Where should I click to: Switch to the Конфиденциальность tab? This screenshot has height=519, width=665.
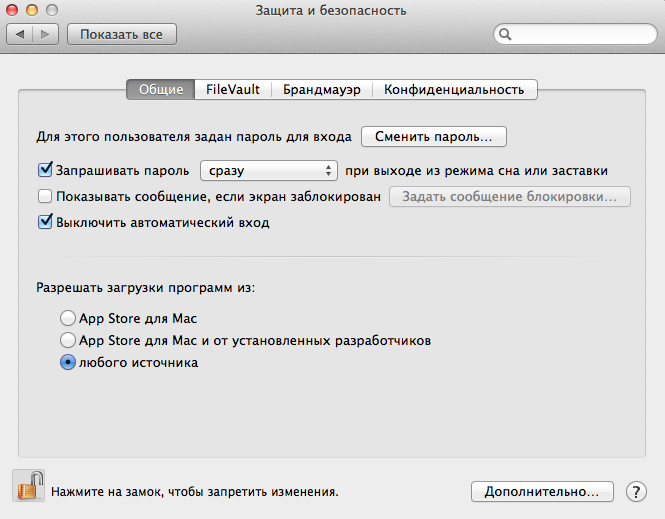[454, 89]
